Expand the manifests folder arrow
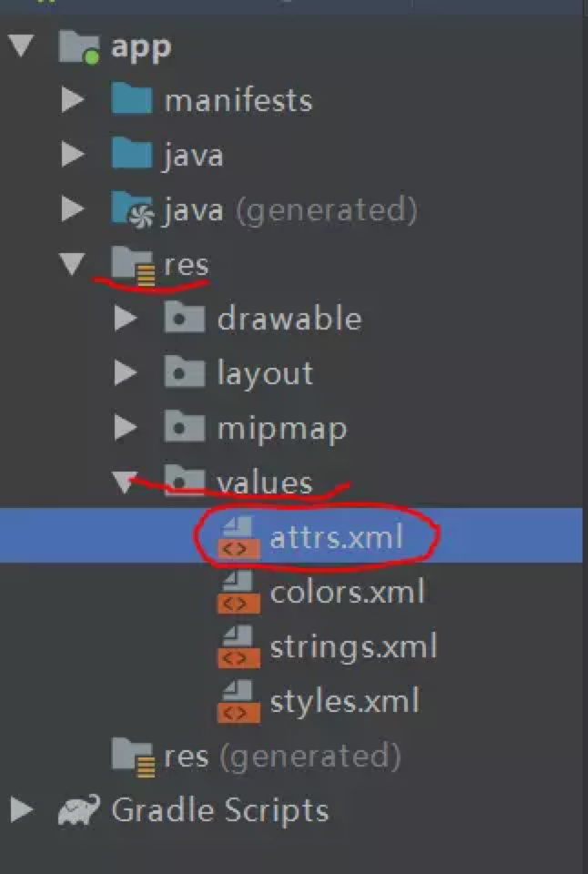 (73, 100)
